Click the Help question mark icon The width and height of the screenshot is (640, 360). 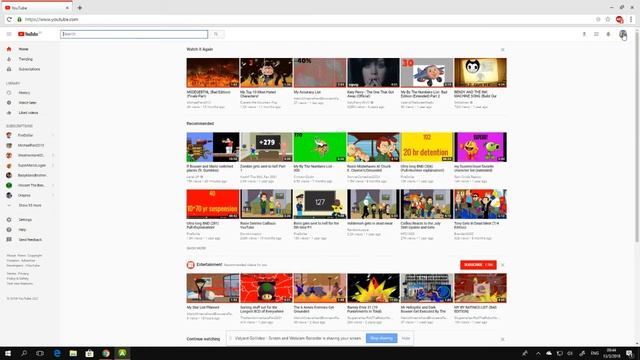9,230
